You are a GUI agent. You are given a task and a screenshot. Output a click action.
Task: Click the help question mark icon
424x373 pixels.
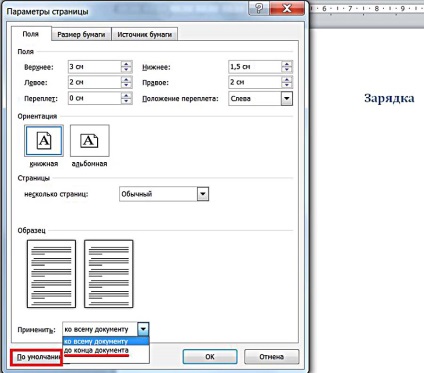click(259, 8)
